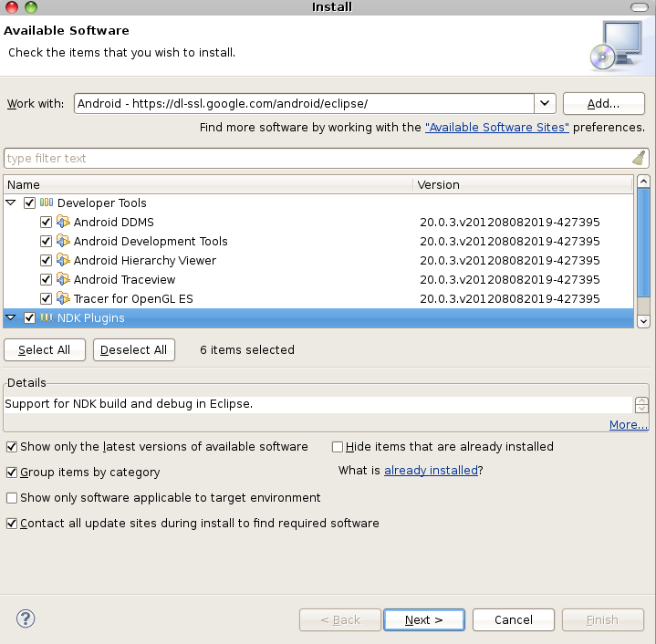
Task: Click the Android Development Tools plugin icon
Action: [63, 241]
